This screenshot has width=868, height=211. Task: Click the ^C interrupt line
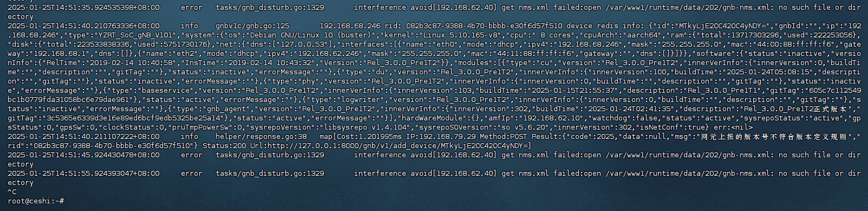coord(12,191)
